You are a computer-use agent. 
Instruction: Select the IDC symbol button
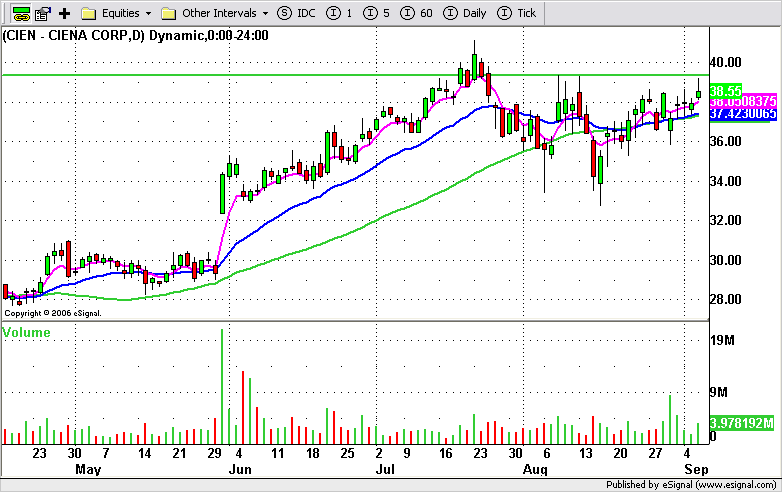(296, 13)
